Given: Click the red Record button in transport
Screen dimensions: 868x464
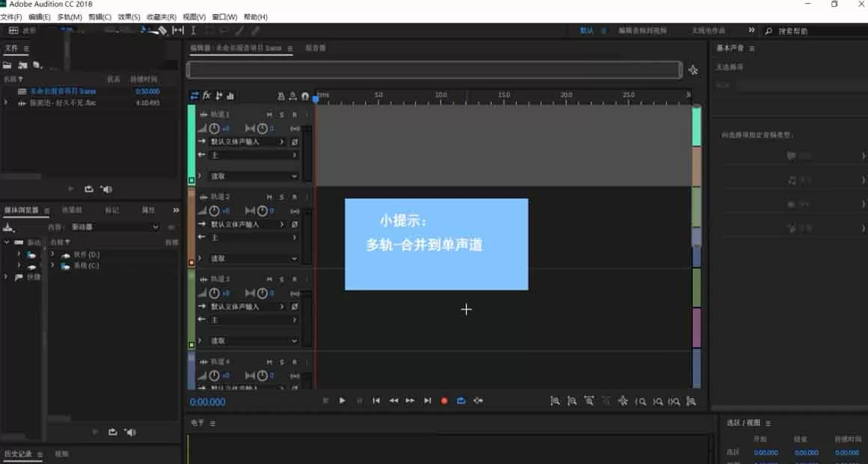Looking at the screenshot, I should pos(444,401).
